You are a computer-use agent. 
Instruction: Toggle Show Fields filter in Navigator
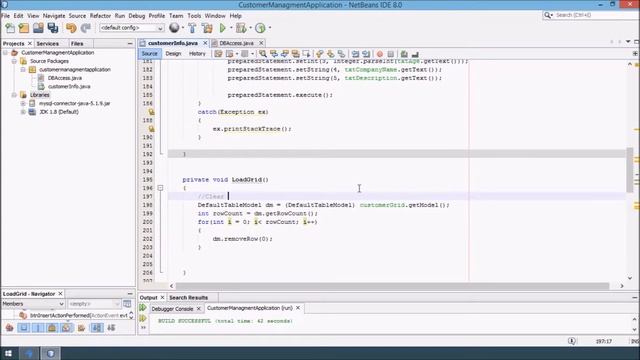pos(24,328)
